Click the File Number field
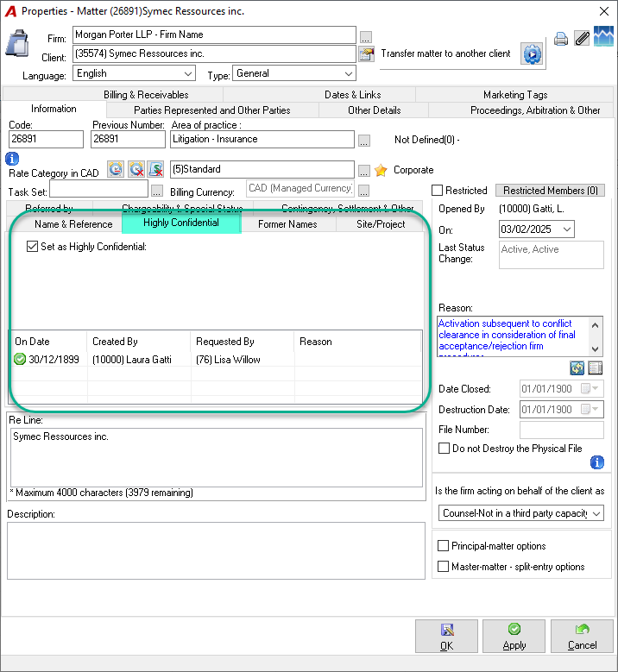This screenshot has width=618, height=672. pyautogui.click(x=561, y=430)
